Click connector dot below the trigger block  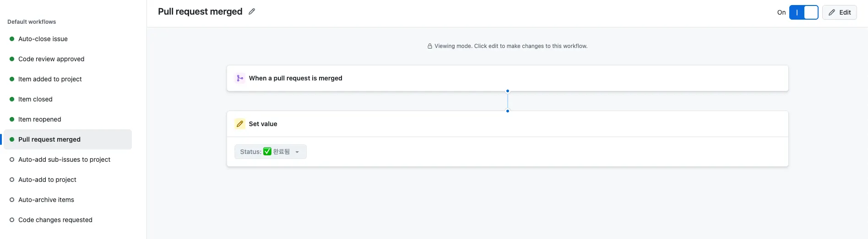tap(508, 91)
